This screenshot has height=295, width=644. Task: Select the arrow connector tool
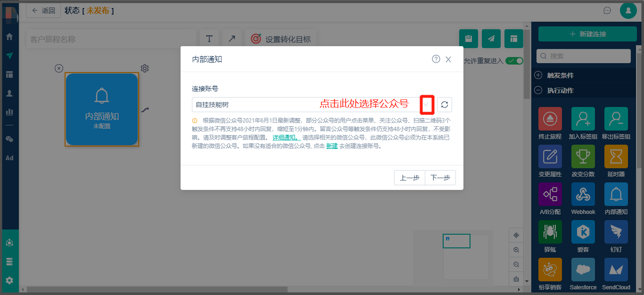(x=232, y=39)
